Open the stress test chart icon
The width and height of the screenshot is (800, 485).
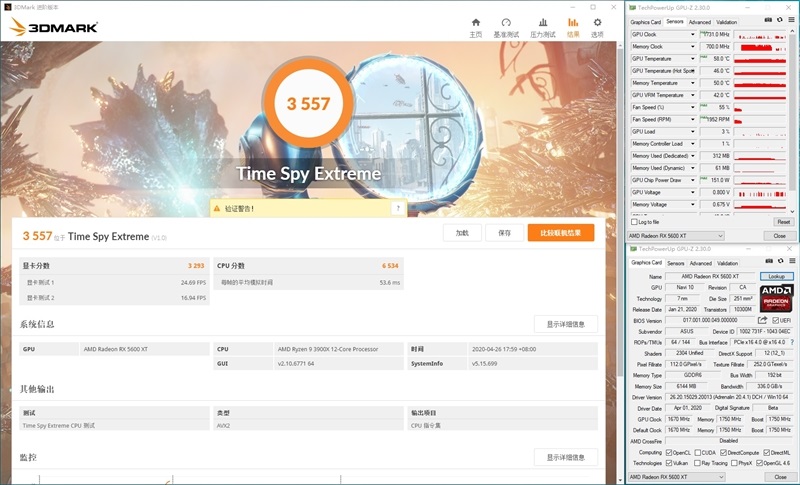pos(540,26)
